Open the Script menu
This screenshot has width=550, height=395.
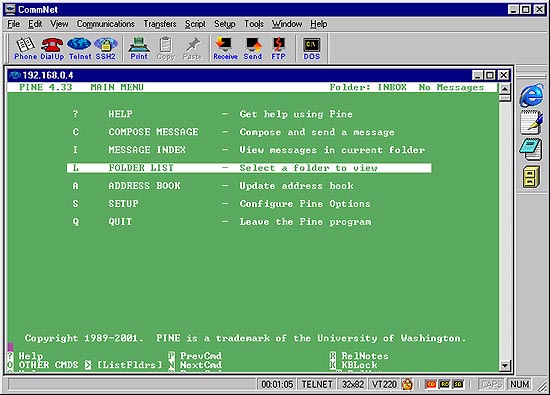click(x=195, y=24)
